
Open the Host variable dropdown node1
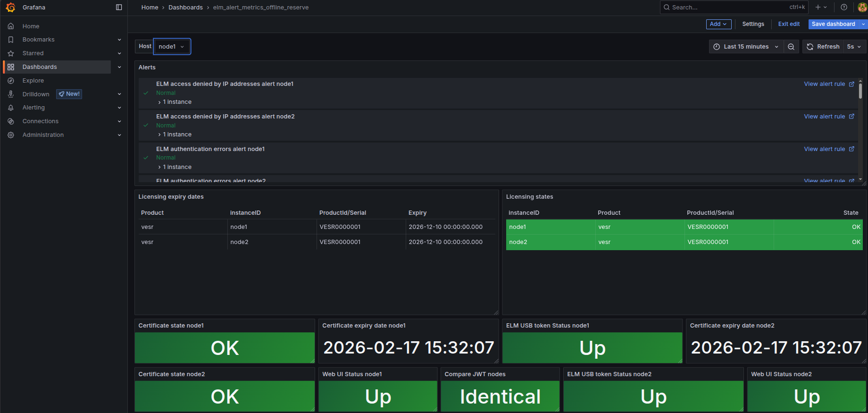(x=172, y=47)
